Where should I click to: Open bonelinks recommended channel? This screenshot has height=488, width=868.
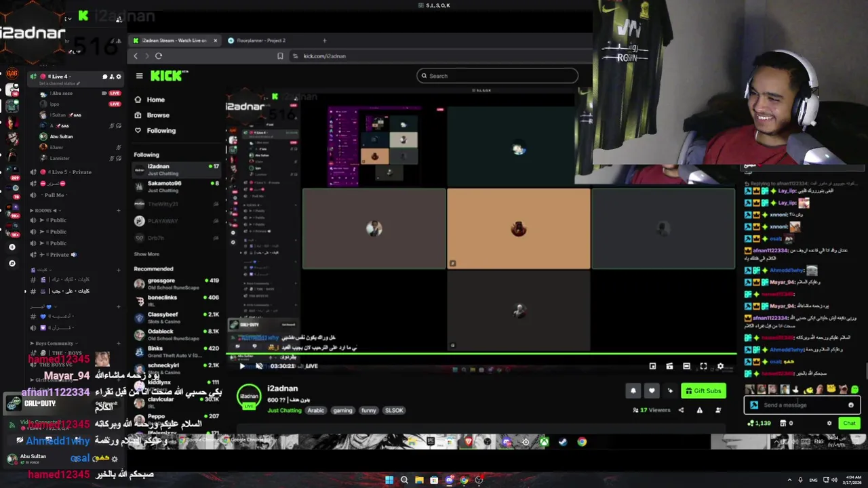[176, 300]
